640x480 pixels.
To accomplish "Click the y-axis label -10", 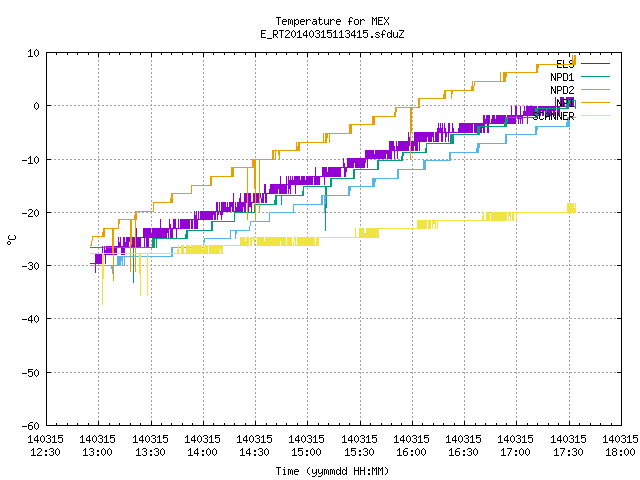I will click(31, 160).
